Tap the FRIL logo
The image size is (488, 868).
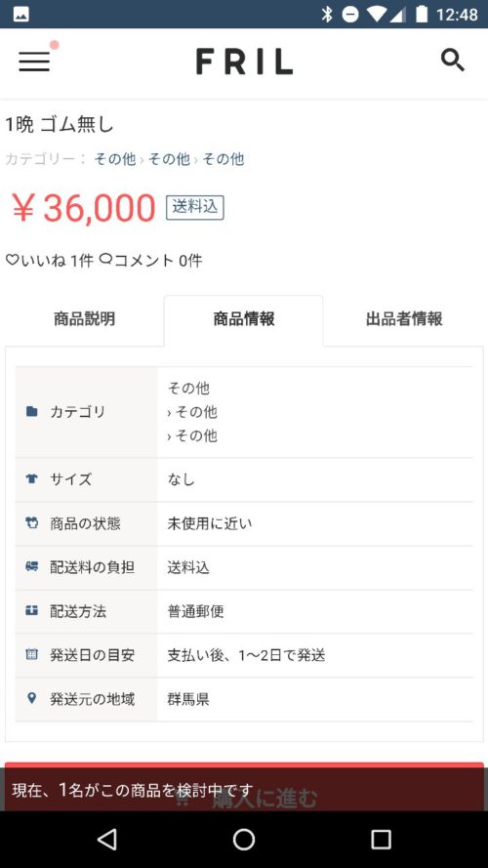(244, 62)
